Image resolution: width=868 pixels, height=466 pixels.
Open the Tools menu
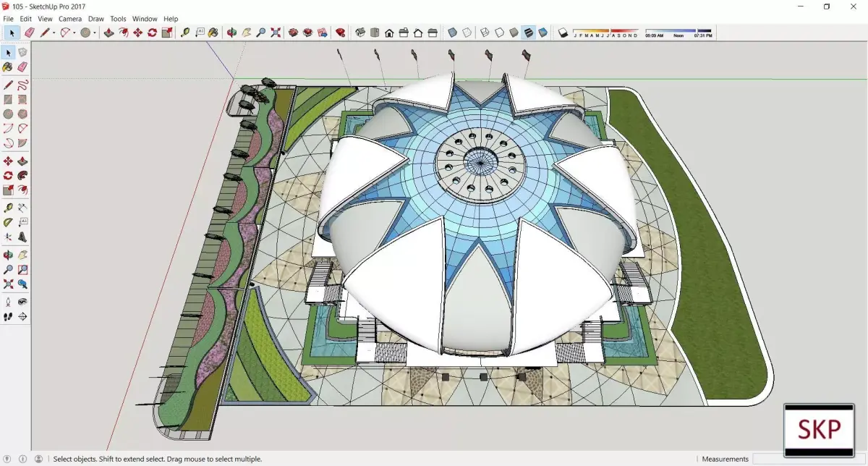click(x=118, y=19)
